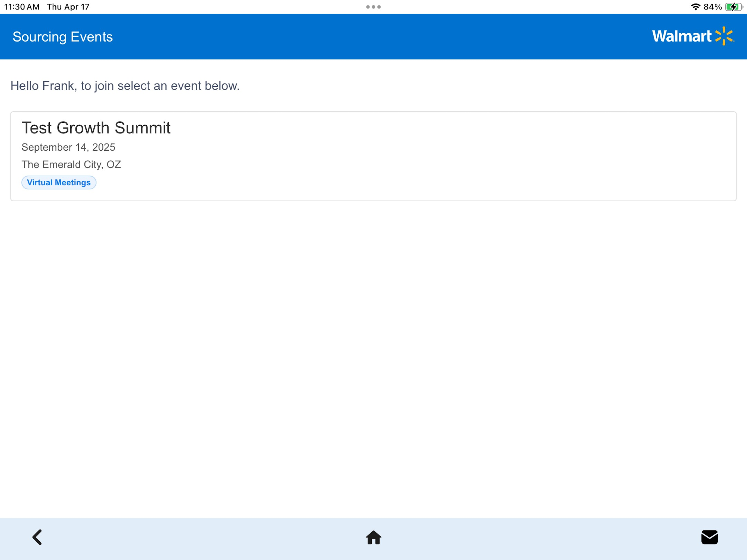Tap the Hello Frank greeting text
The height and width of the screenshot is (560, 747).
tap(125, 86)
